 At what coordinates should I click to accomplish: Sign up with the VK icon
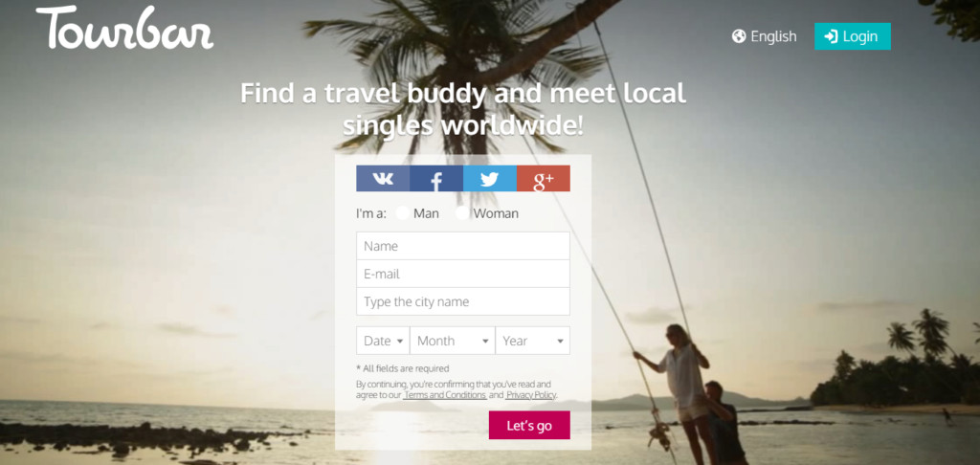[x=383, y=178]
